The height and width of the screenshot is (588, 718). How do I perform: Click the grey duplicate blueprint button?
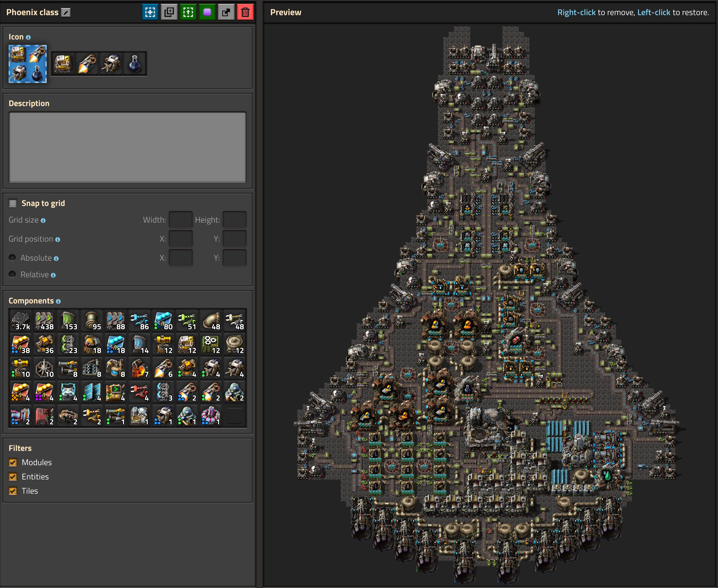click(x=169, y=12)
